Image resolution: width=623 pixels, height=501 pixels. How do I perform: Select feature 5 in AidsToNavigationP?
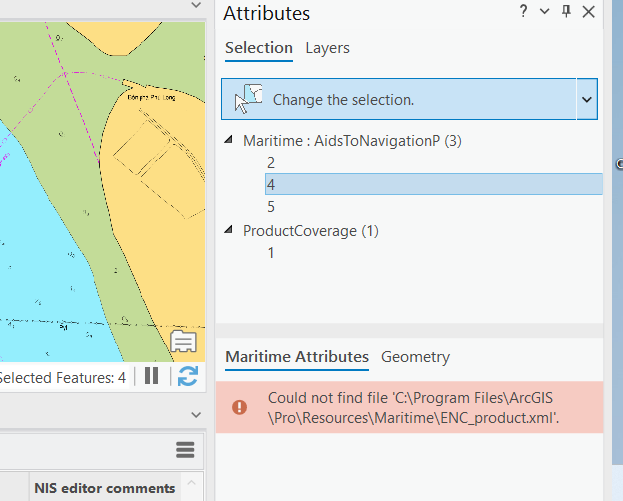[271, 207]
